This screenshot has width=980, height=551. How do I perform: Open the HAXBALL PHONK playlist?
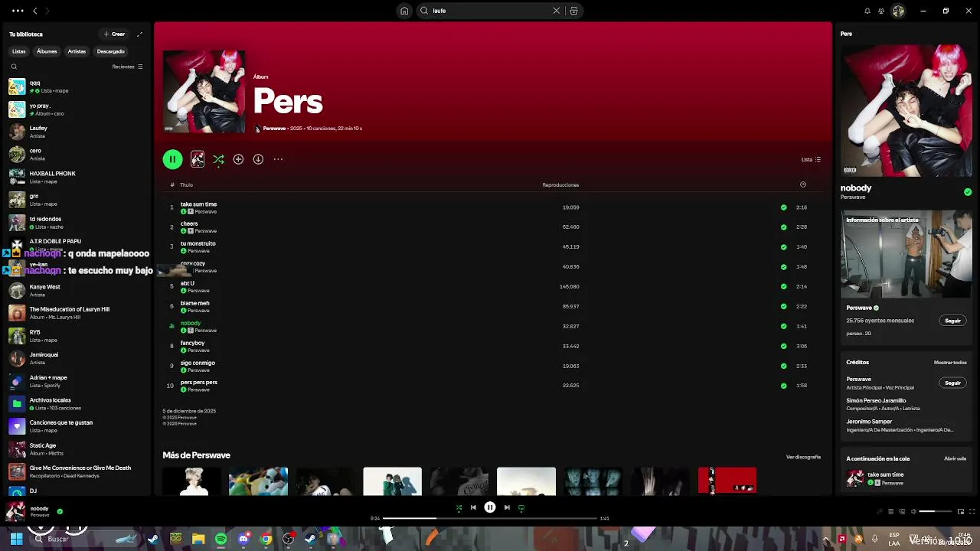[77, 177]
